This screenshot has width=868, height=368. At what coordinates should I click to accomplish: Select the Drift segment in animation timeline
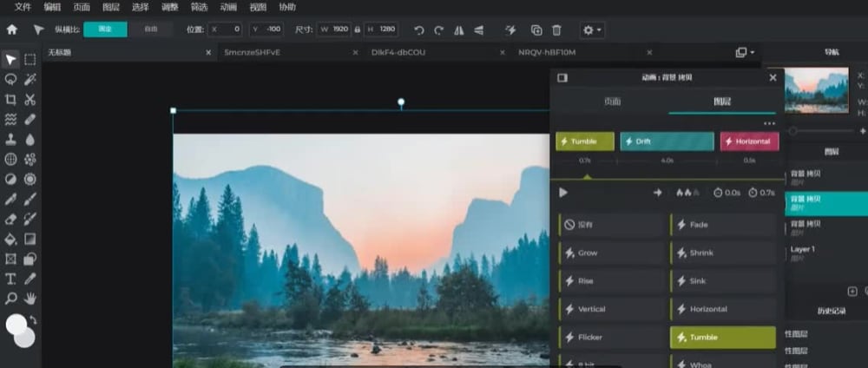coord(667,141)
